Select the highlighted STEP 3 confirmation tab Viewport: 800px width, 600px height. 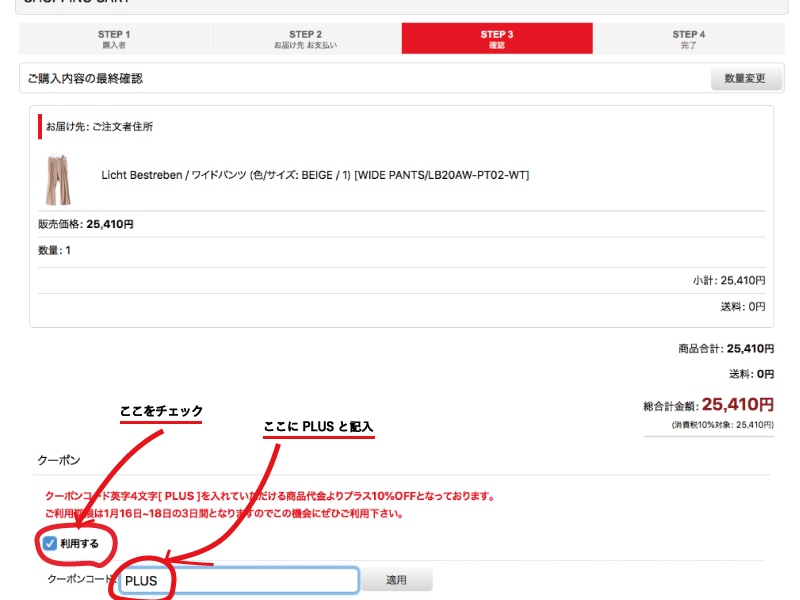pyautogui.click(x=497, y=39)
